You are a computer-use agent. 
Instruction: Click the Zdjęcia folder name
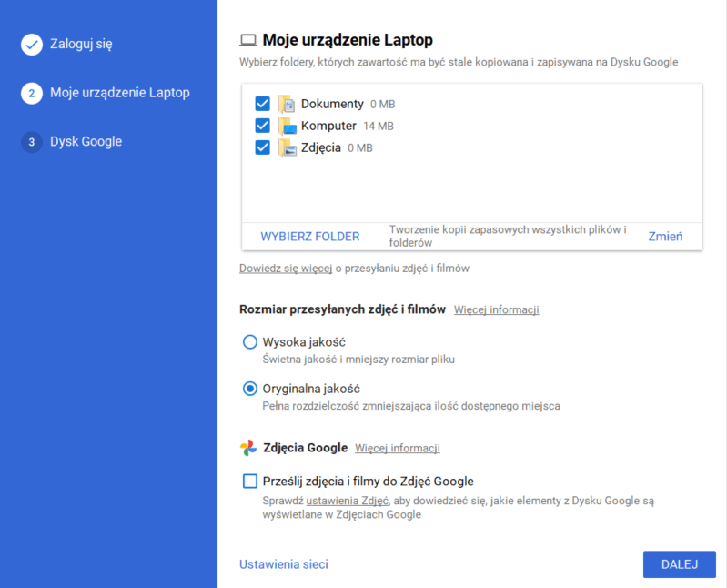pyautogui.click(x=321, y=148)
